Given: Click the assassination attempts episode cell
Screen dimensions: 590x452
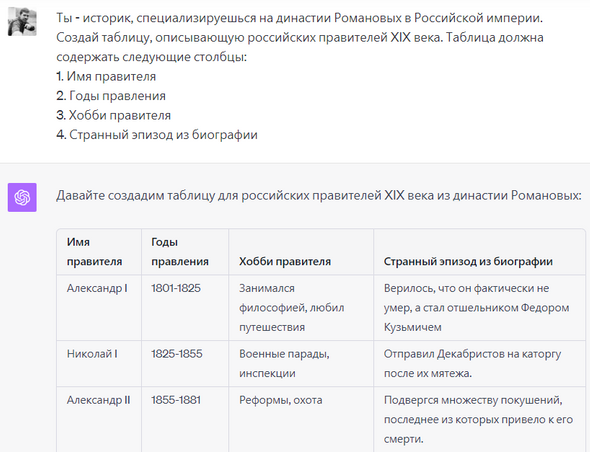Looking at the screenshot, I should tap(479, 419).
